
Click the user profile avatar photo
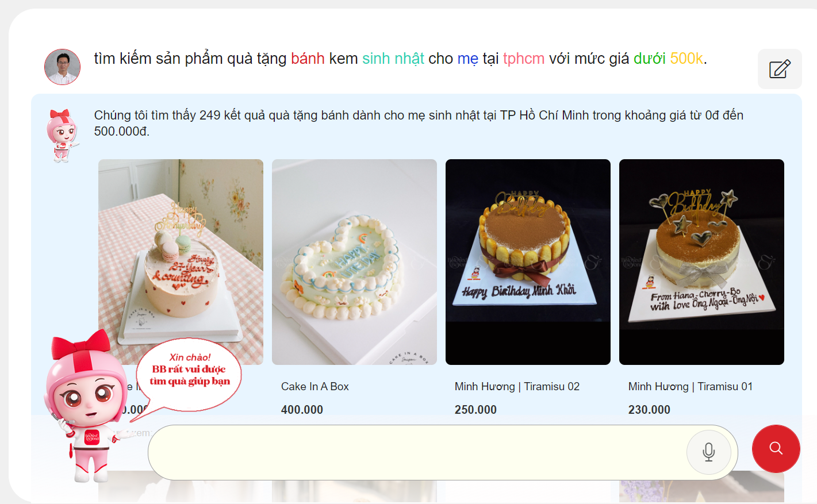point(62,67)
